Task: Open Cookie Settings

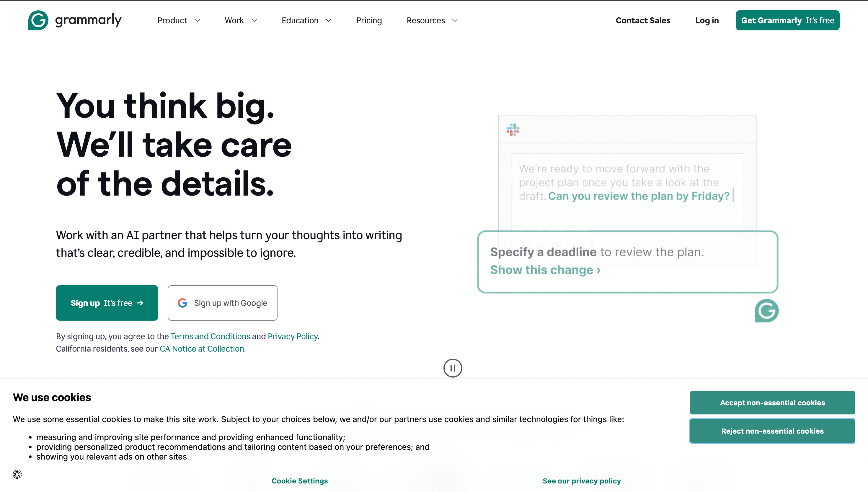Action: point(299,480)
